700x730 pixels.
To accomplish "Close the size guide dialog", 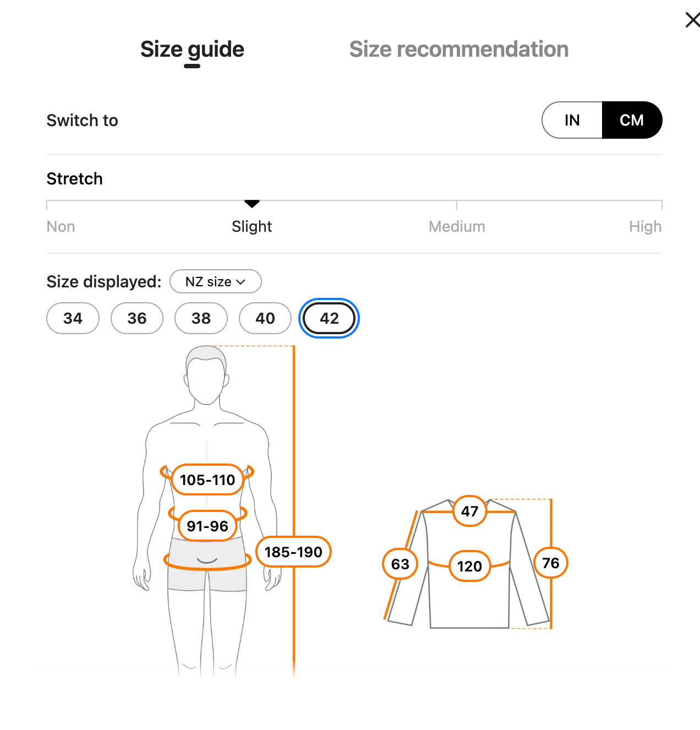I will point(692,20).
